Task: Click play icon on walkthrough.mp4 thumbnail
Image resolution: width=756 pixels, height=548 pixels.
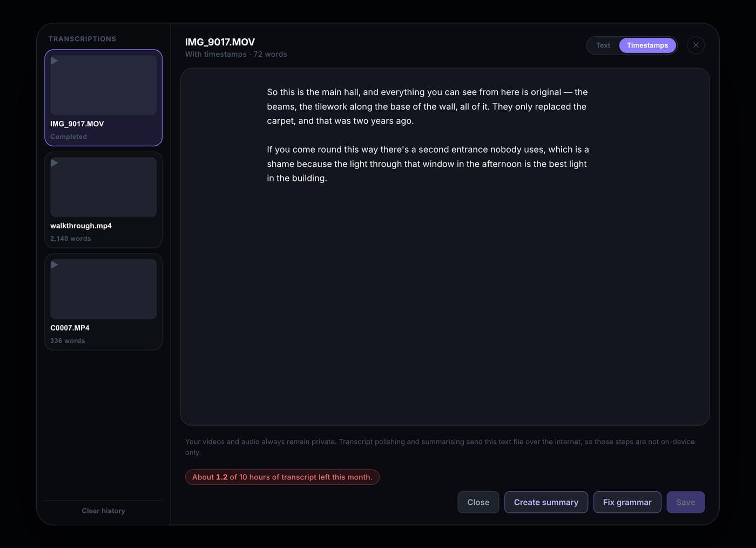Action: tap(54, 163)
